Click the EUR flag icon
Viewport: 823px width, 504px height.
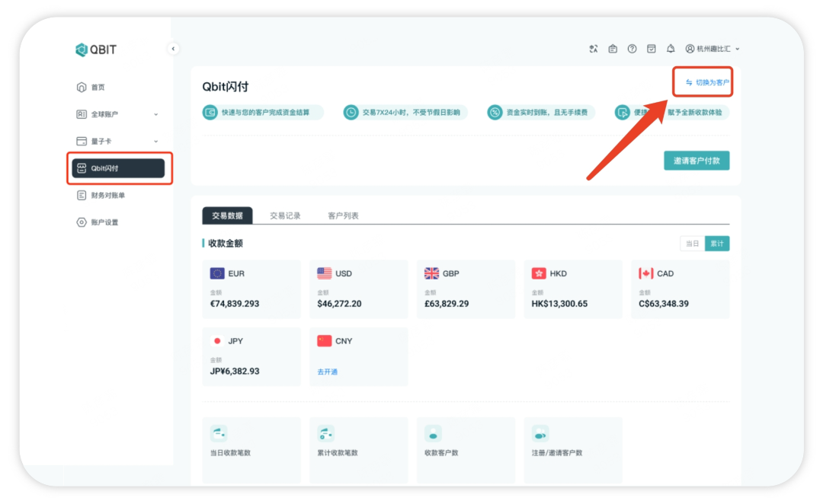pos(217,273)
